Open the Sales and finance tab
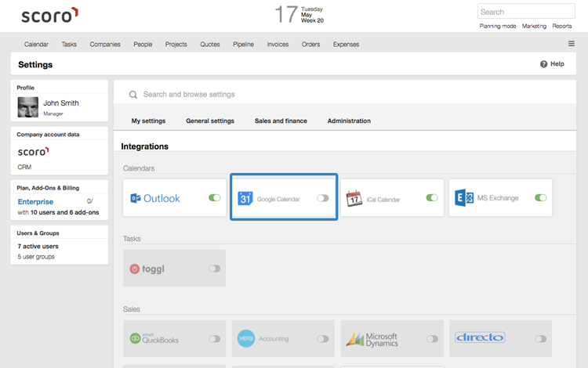 pos(281,121)
